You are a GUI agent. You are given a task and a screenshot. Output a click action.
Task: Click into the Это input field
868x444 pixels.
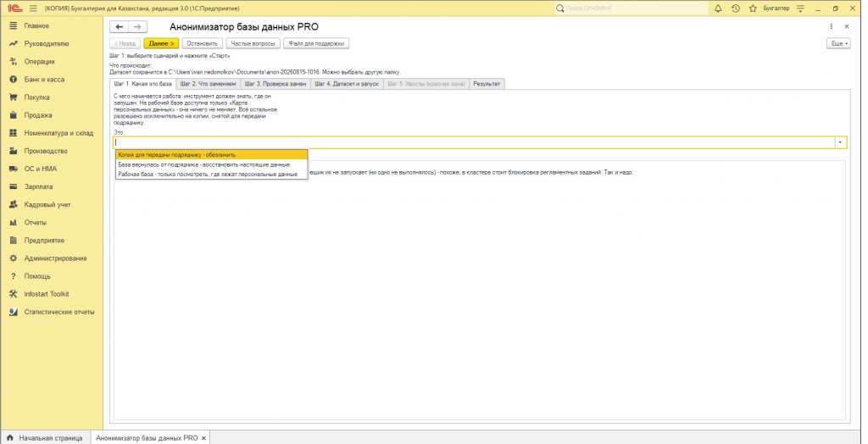click(x=475, y=143)
